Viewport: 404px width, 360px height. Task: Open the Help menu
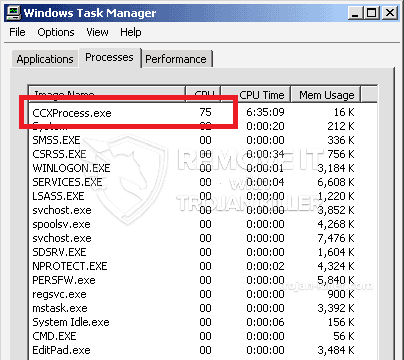(x=131, y=32)
